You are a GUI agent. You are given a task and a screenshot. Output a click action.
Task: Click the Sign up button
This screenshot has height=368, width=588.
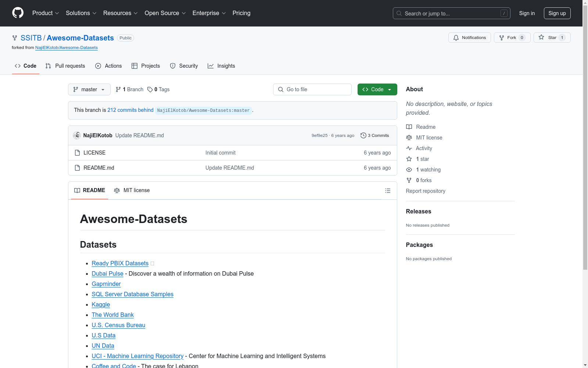(557, 13)
